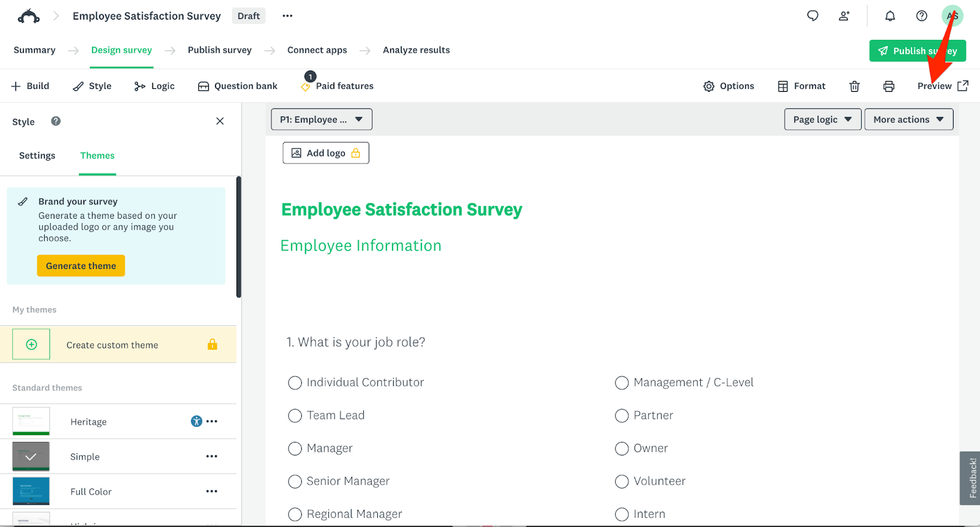This screenshot has width=980, height=527.
Task: Select Volunteer radio option
Action: click(622, 482)
